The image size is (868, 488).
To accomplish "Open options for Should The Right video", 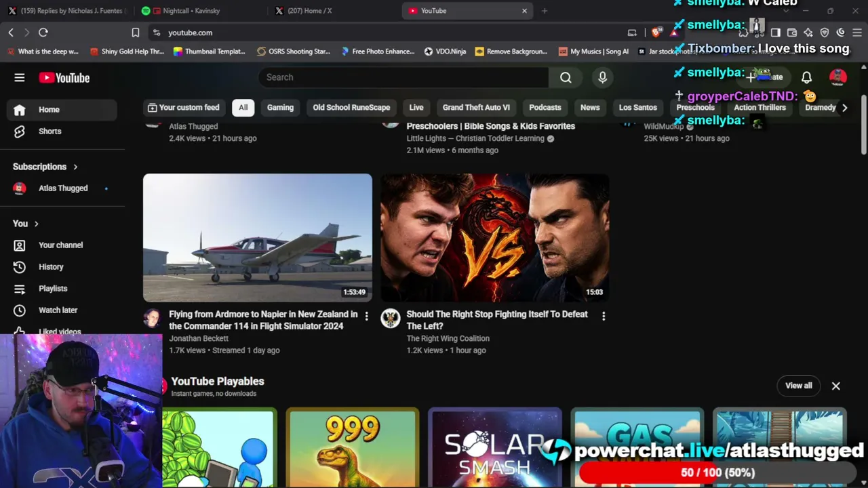I will point(604,316).
